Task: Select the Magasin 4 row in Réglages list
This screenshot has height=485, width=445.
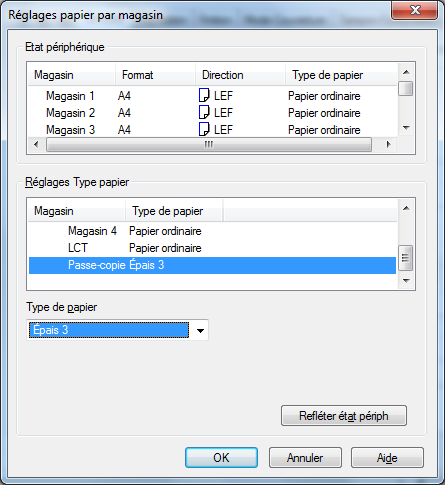Action: click(x=212, y=231)
